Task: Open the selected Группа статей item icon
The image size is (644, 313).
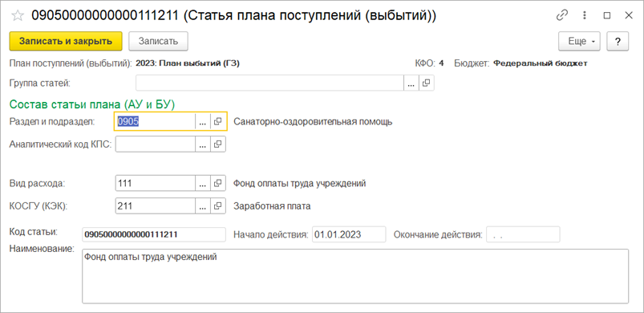Action: [427, 83]
